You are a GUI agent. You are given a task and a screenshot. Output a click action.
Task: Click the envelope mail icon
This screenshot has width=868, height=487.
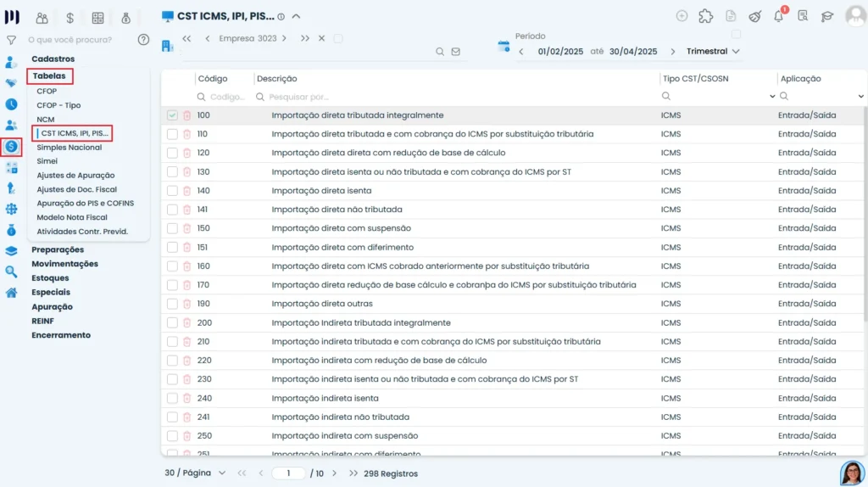(x=455, y=52)
